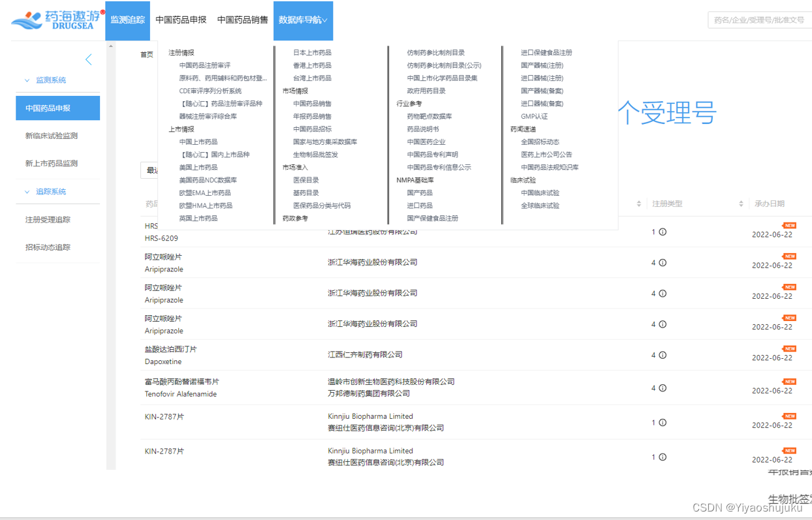The height and width of the screenshot is (520, 812).
Task: Open 中国药品法规知识库 menu entry
Action: point(550,167)
